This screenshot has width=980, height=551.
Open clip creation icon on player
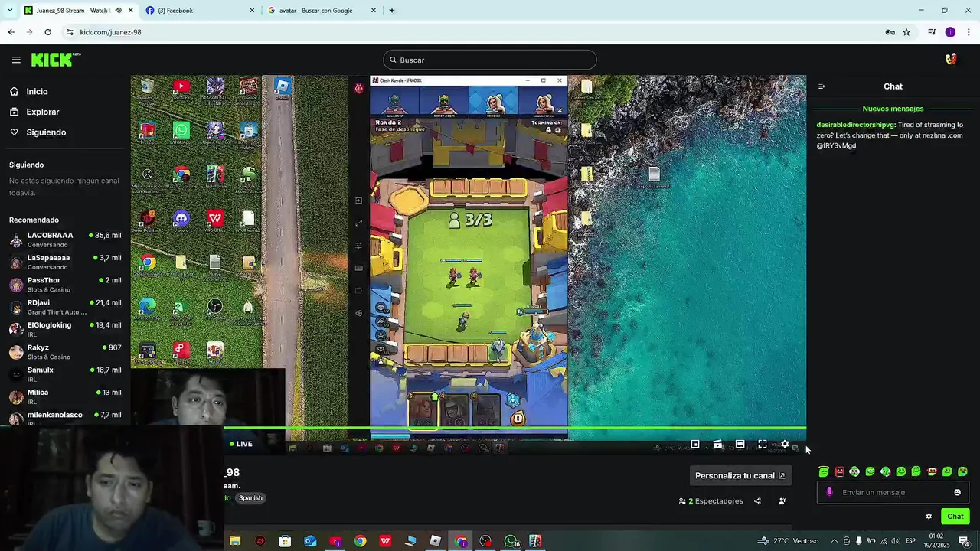point(717,444)
